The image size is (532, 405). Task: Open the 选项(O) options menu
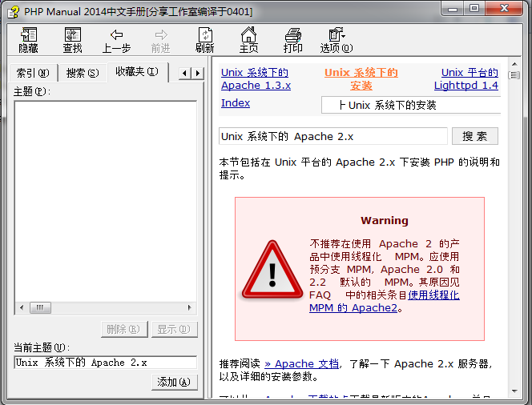coord(337,40)
